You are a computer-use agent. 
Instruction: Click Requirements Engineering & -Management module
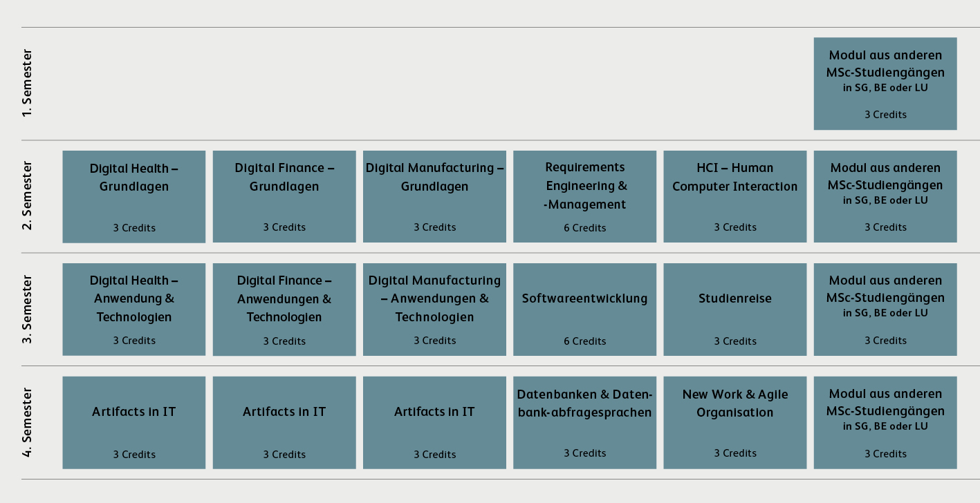(x=584, y=196)
